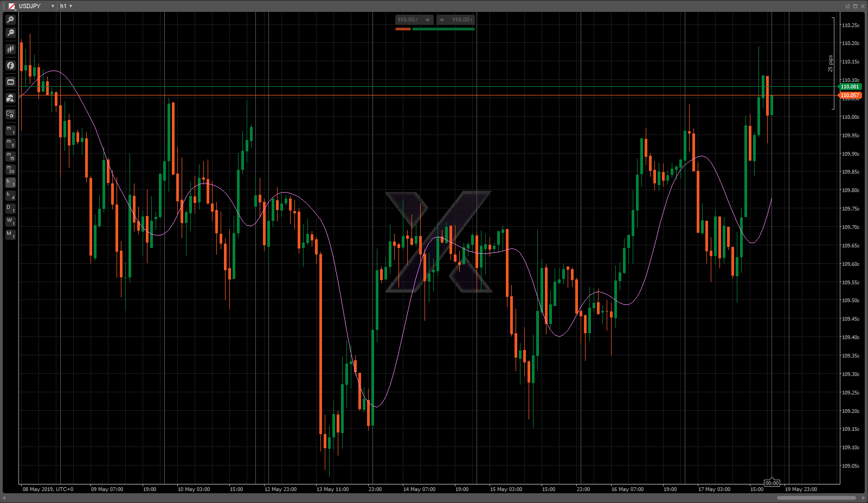Image resolution: width=868 pixels, height=503 pixels.
Task: Select the h1 timeframe button in the sidebar
Action: pos(10,183)
